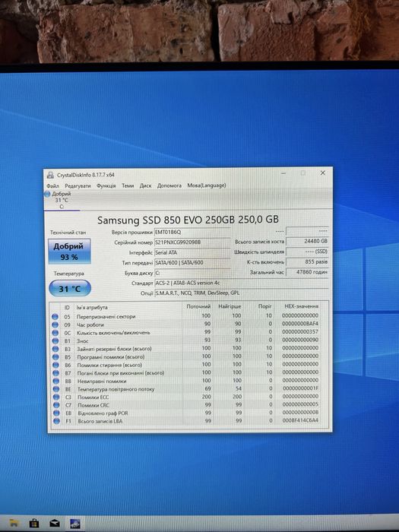Minimize the CrystalDiskInfo window
399x532 pixels.
pos(283,173)
